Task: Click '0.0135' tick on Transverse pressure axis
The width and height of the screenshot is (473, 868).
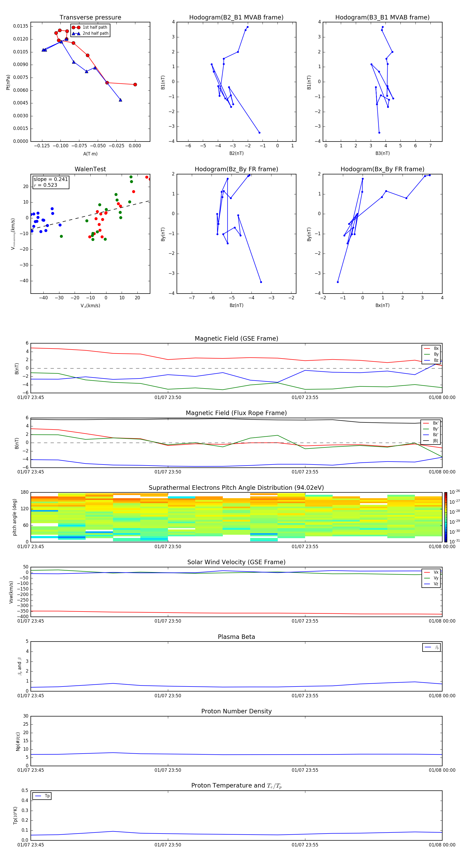Action: click(x=21, y=26)
